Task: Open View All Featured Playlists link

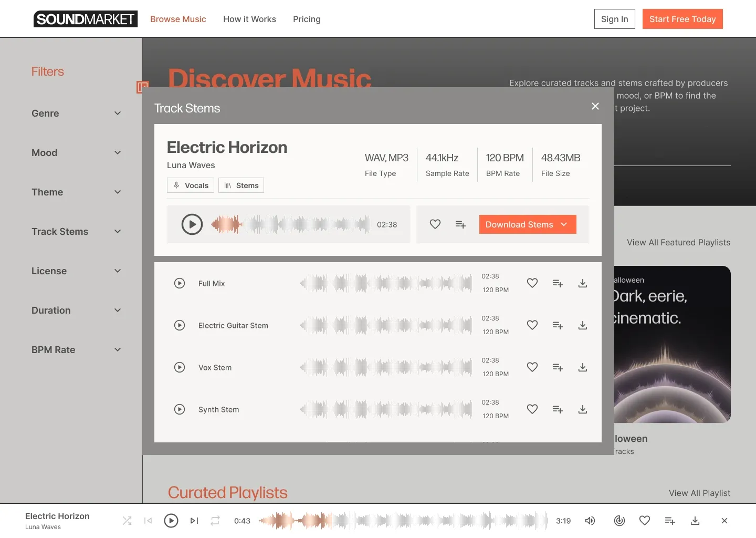Action: point(678,242)
